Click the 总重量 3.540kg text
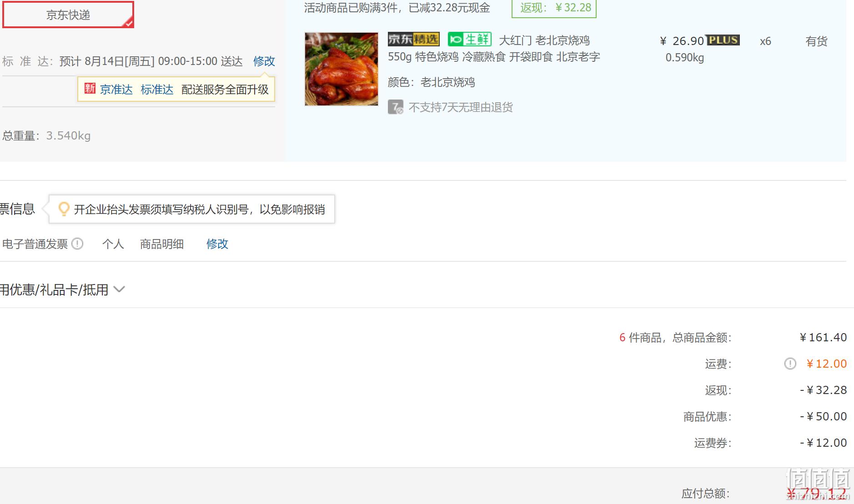Screen dimensions: 854x504 [46, 136]
